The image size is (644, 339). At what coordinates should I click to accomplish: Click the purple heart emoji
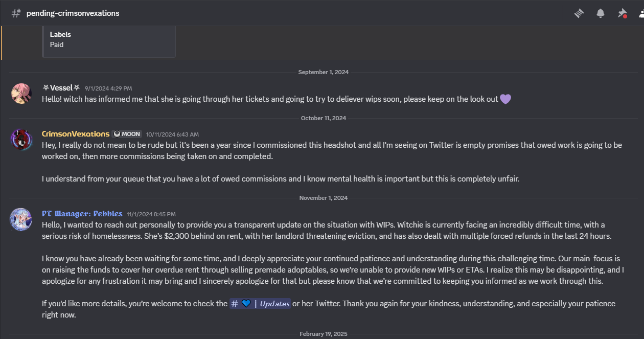click(505, 99)
